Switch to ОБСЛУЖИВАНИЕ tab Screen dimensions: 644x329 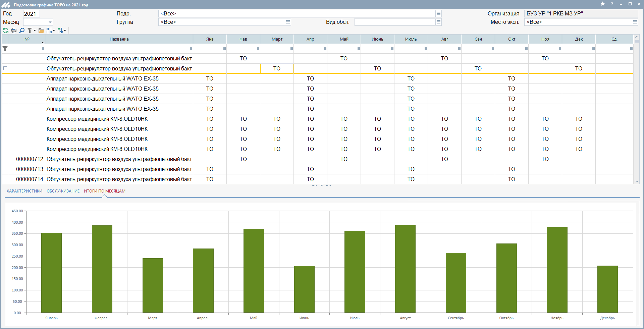tap(63, 191)
